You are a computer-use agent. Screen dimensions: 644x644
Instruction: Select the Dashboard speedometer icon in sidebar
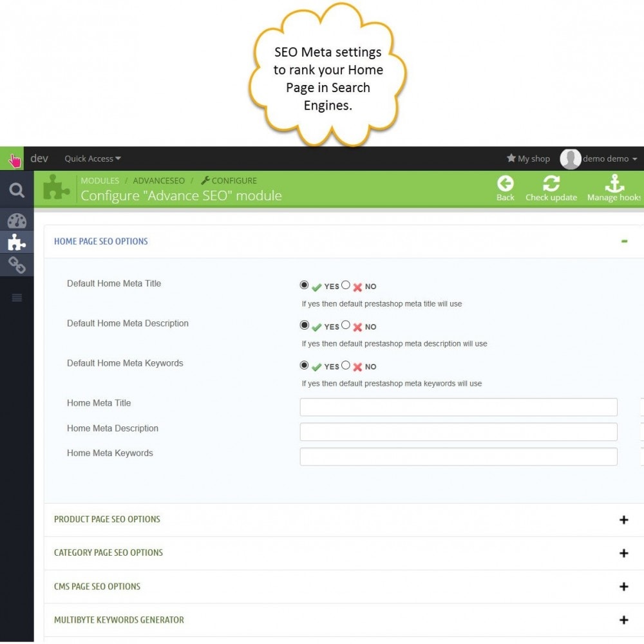tap(16, 220)
